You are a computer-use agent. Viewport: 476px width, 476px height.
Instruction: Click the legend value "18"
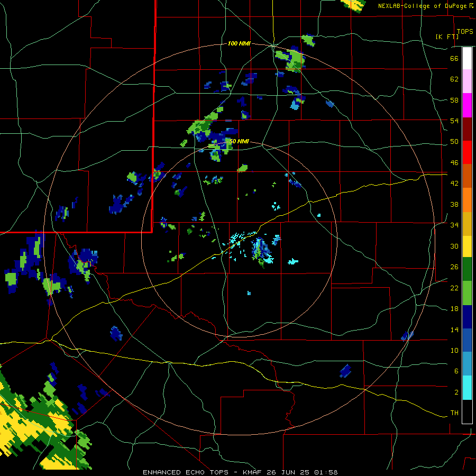pos(454,309)
